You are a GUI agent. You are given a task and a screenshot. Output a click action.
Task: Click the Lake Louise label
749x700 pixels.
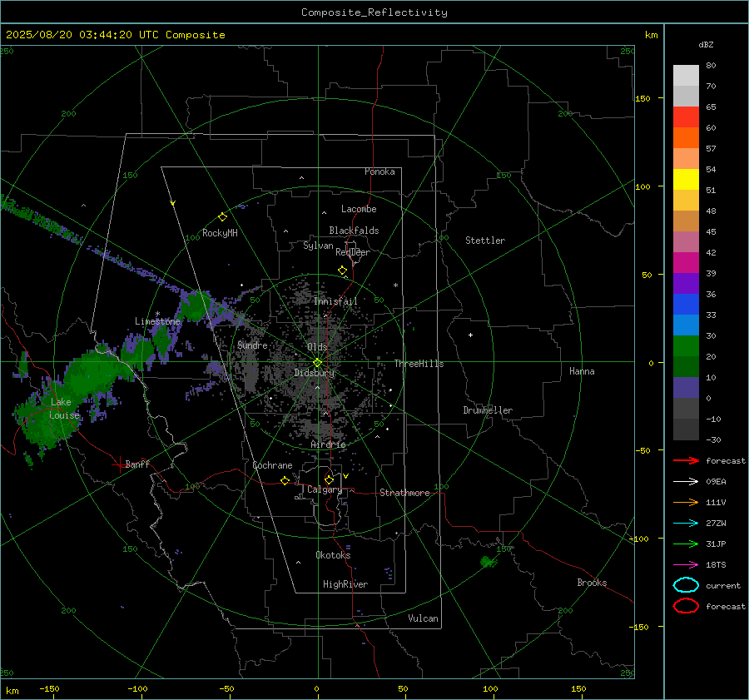(x=64, y=409)
